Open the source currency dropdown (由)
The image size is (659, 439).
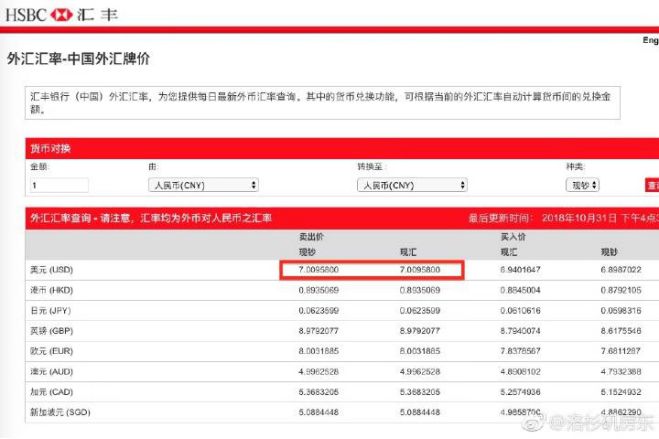point(203,185)
